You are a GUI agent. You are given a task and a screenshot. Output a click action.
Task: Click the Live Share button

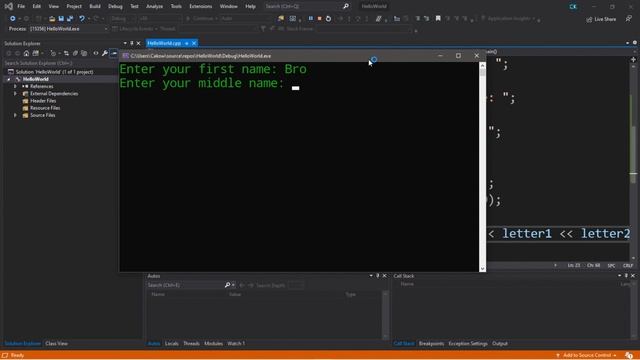coord(601,19)
